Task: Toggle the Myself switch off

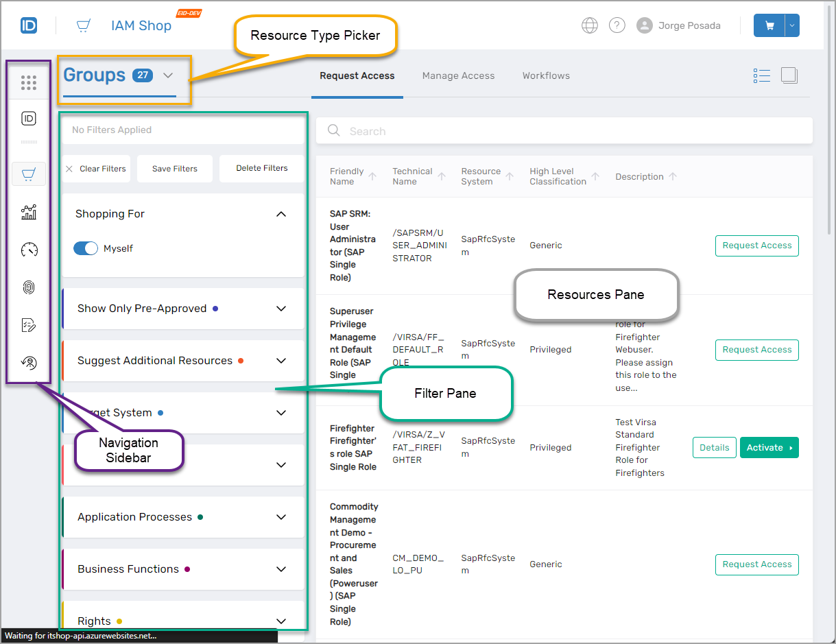Action: pyautogui.click(x=86, y=248)
